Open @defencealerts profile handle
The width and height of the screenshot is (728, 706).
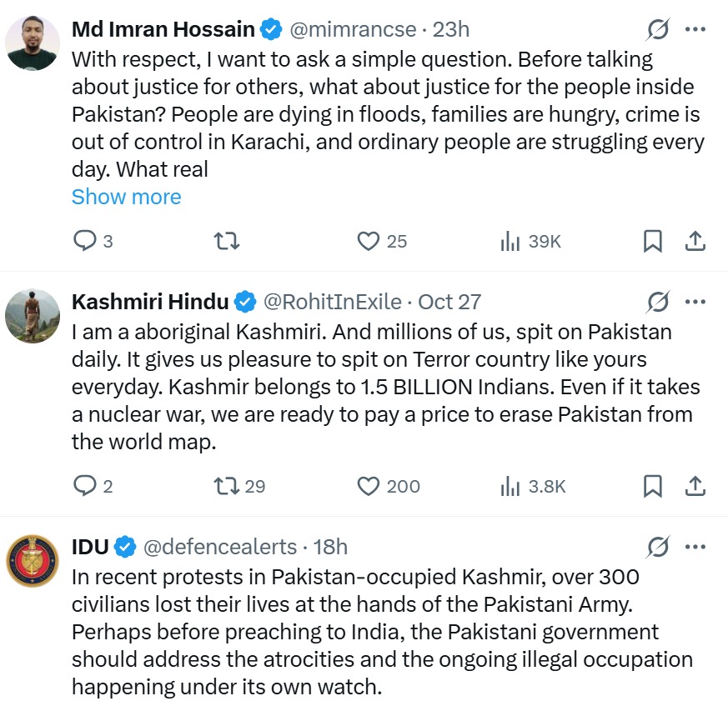pyautogui.click(x=220, y=547)
